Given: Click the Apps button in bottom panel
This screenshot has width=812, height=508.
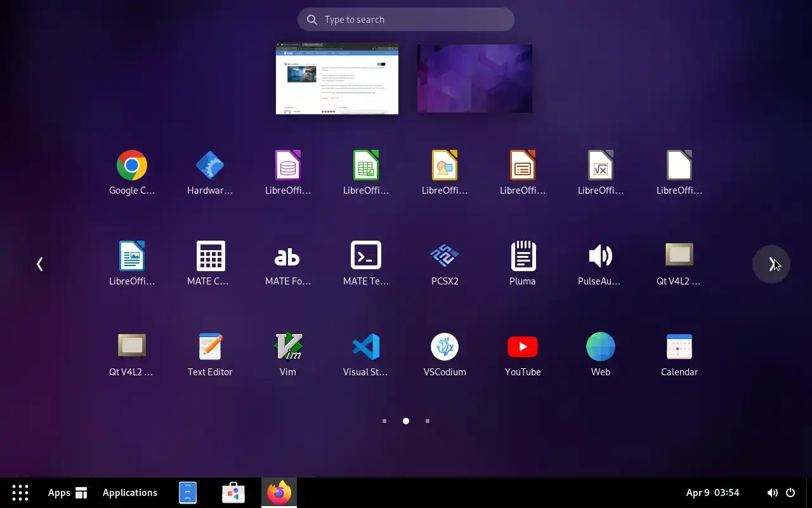Looking at the screenshot, I should 67,493.
